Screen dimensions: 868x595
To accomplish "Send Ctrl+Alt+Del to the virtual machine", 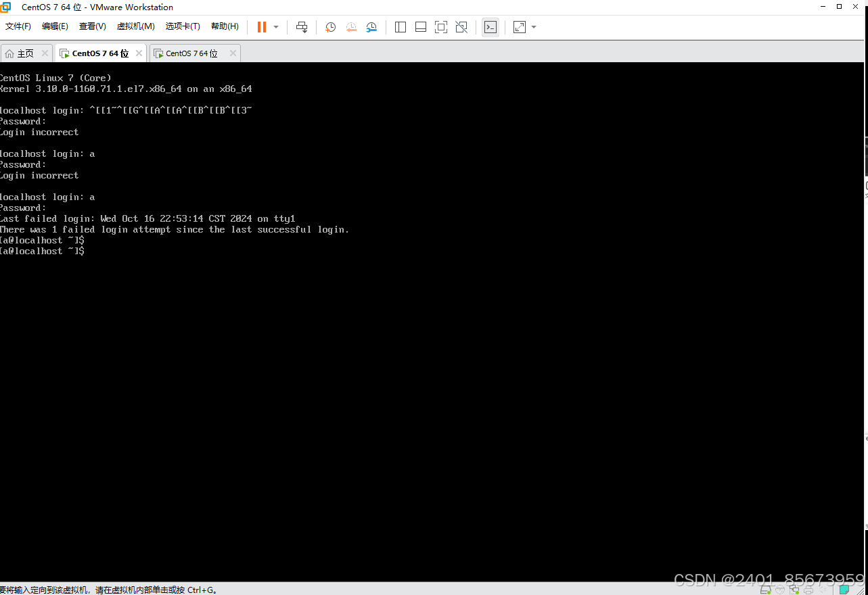I will coord(302,27).
